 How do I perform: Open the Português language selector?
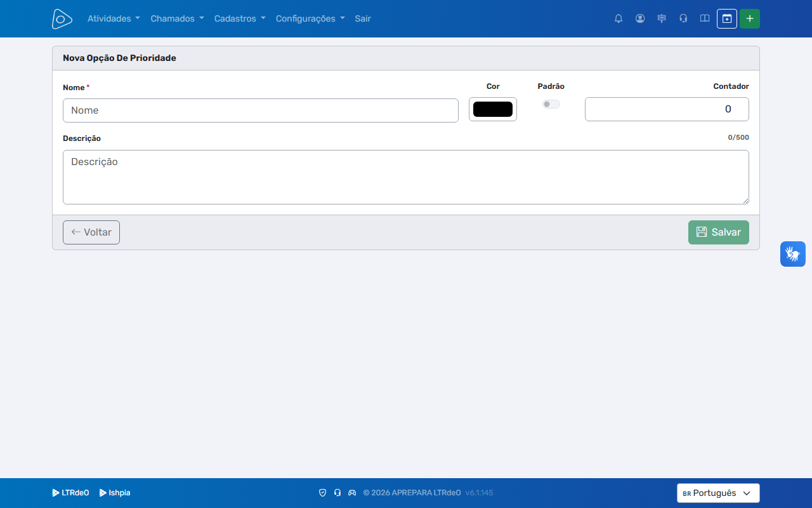718,493
